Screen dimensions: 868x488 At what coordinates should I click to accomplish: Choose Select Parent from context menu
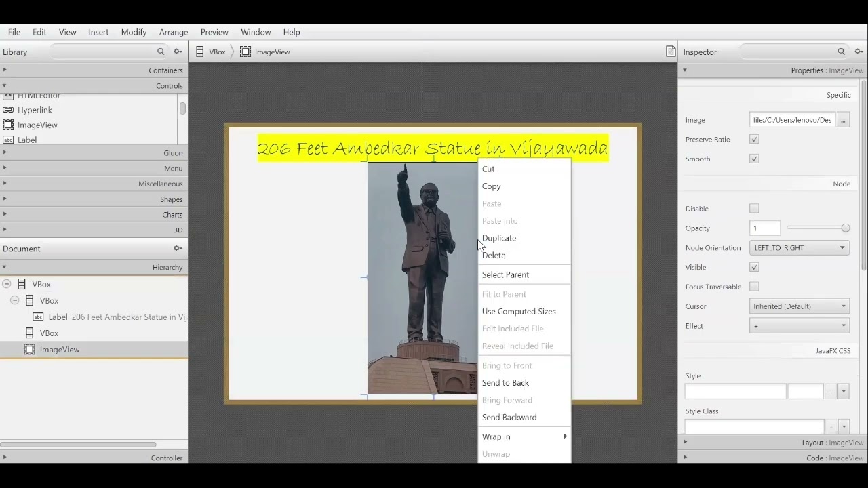(x=524, y=274)
